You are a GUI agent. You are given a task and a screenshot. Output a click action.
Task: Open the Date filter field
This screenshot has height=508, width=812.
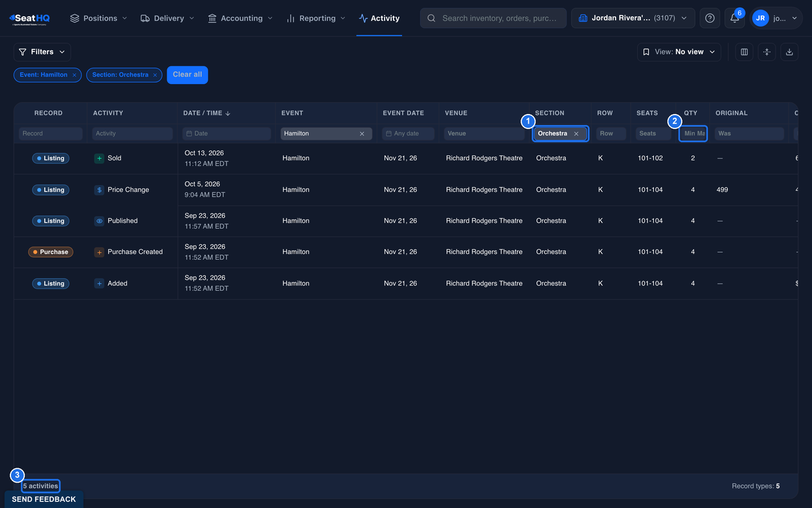(226, 134)
